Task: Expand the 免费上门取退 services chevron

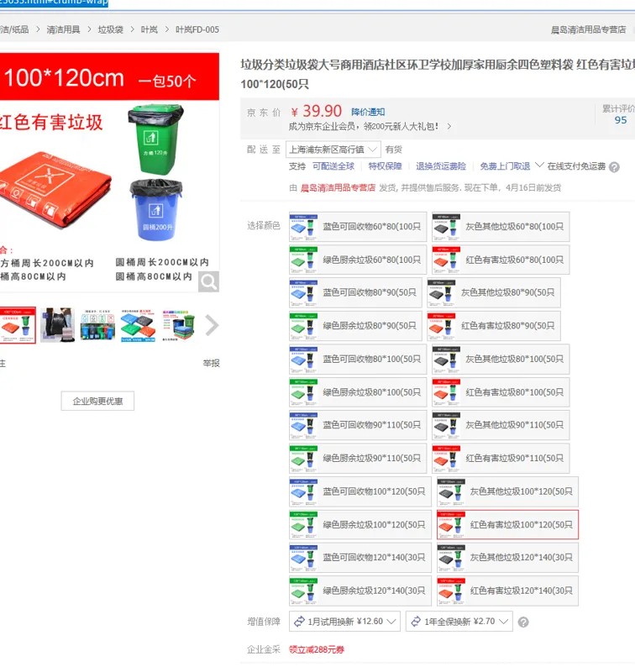Action: pos(539,165)
